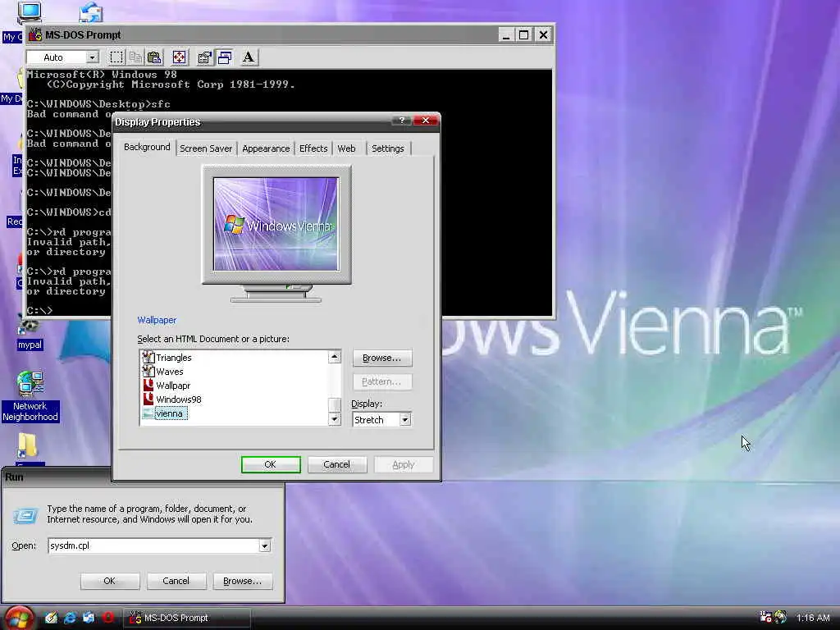Viewport: 840px width, 630px height.
Task: Launch Outlook Express from quick launch
Action: click(x=89, y=618)
